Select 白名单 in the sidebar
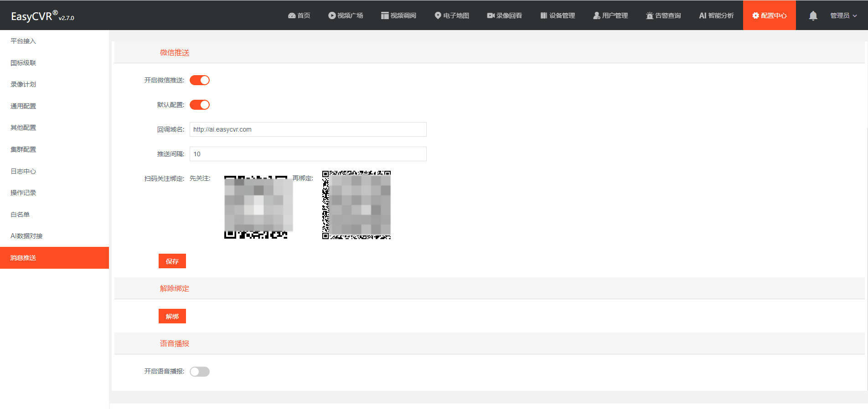Screen dimensions: 868x409 click(55, 215)
